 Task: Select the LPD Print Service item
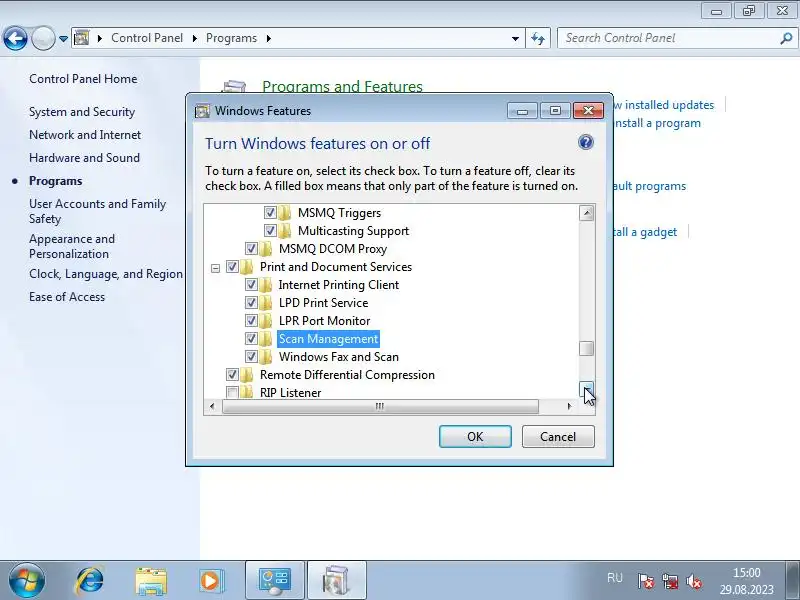[x=323, y=303]
